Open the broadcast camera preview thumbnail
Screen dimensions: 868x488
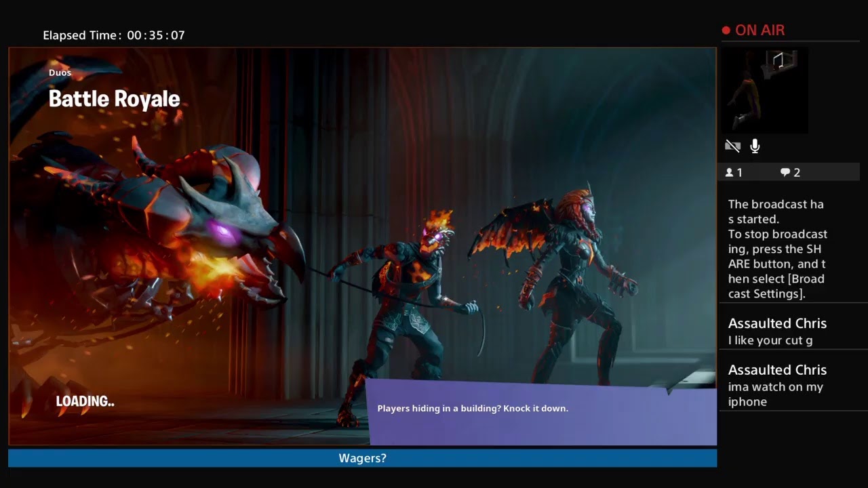(764, 91)
